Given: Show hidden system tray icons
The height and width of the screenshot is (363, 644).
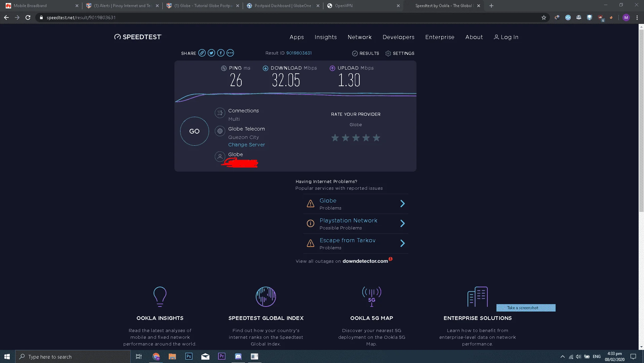Looking at the screenshot, I should 562,357.
